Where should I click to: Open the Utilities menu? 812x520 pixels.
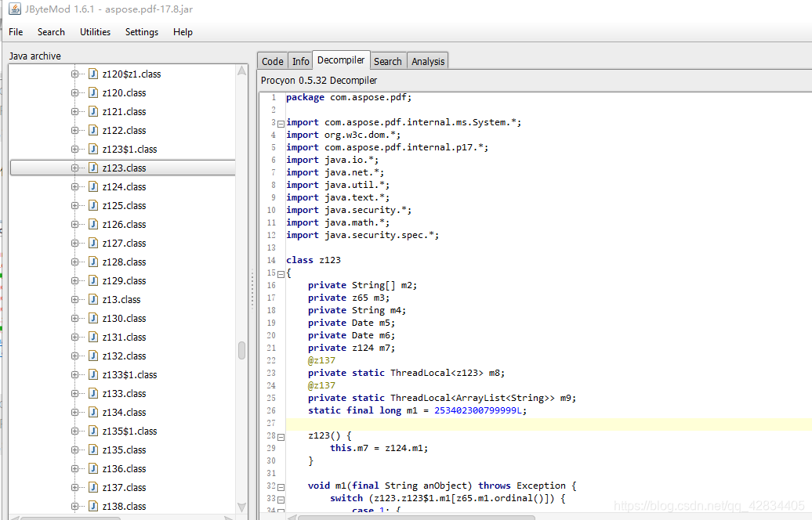[96, 32]
